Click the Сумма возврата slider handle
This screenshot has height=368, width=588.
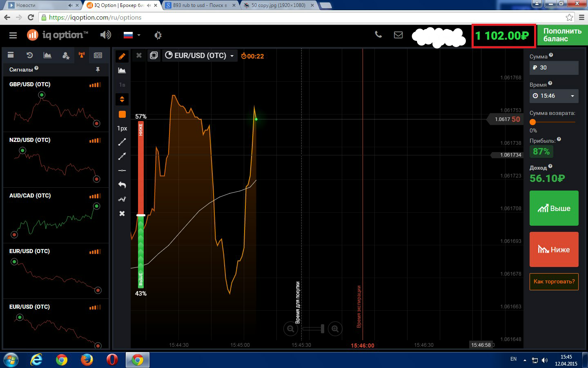[532, 122]
